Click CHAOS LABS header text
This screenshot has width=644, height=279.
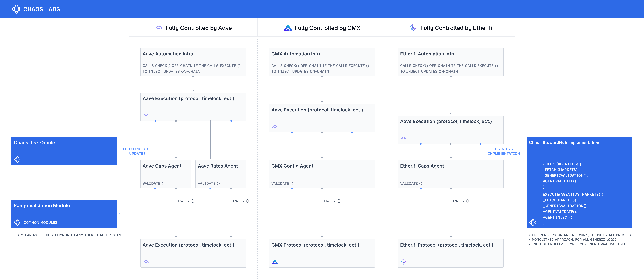pyautogui.click(x=41, y=9)
